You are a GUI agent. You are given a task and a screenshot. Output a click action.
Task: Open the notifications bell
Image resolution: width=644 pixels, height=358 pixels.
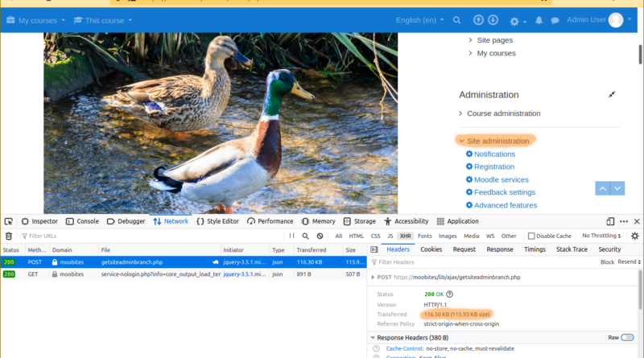(539, 20)
